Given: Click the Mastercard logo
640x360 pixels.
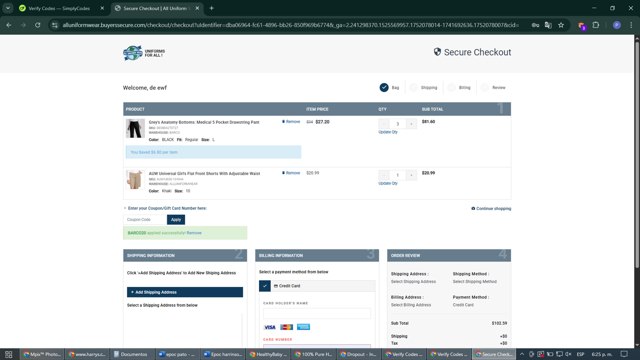Looking at the screenshot, I should (287, 327).
